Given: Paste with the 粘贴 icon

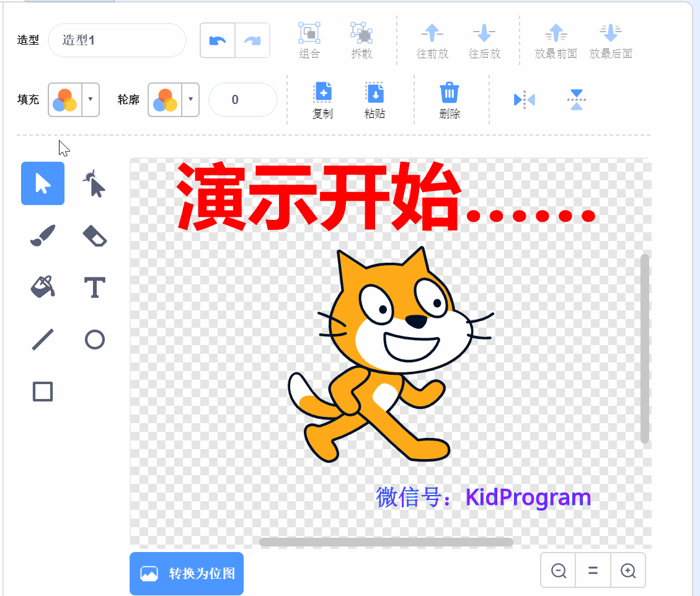Looking at the screenshot, I should (x=375, y=100).
